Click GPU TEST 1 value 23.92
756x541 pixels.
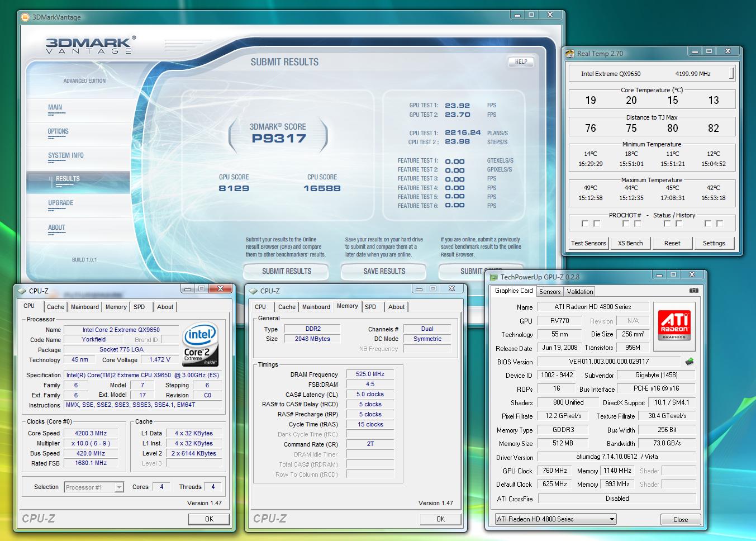pyautogui.click(x=458, y=106)
